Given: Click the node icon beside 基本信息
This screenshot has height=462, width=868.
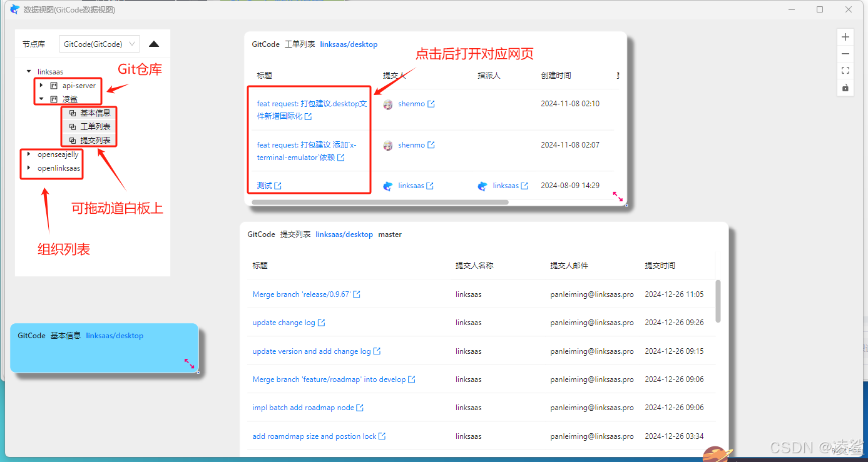Looking at the screenshot, I should point(73,113).
